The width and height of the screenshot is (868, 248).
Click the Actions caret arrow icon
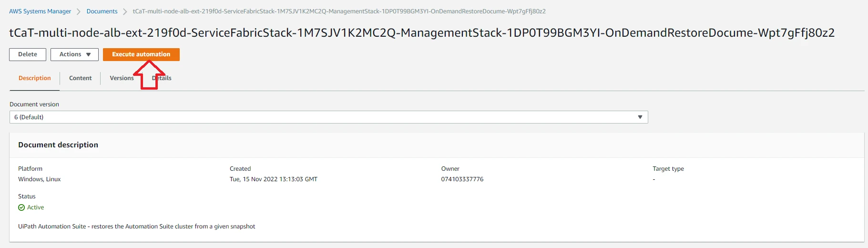tap(88, 54)
